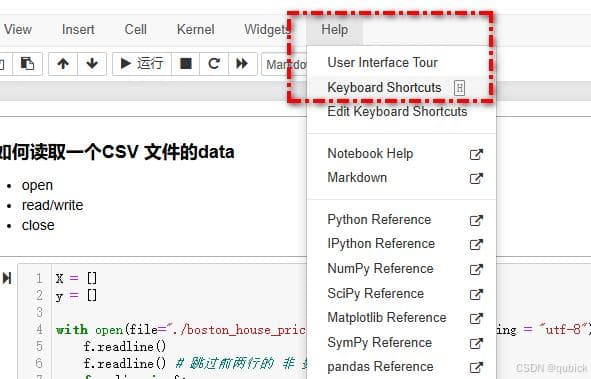Viewport: 591px width, 379px height.
Task: Click the 'open' bullet item
Action: [x=37, y=185]
